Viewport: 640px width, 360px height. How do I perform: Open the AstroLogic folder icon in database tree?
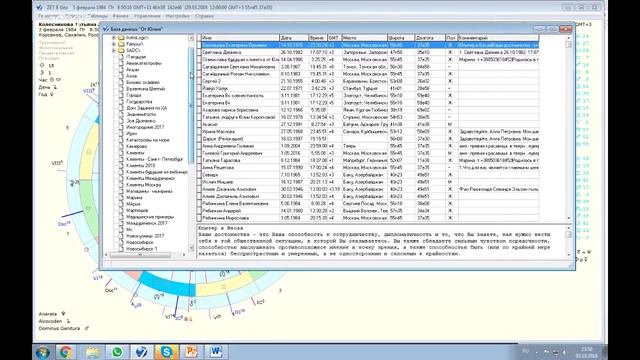pyautogui.click(x=121, y=38)
